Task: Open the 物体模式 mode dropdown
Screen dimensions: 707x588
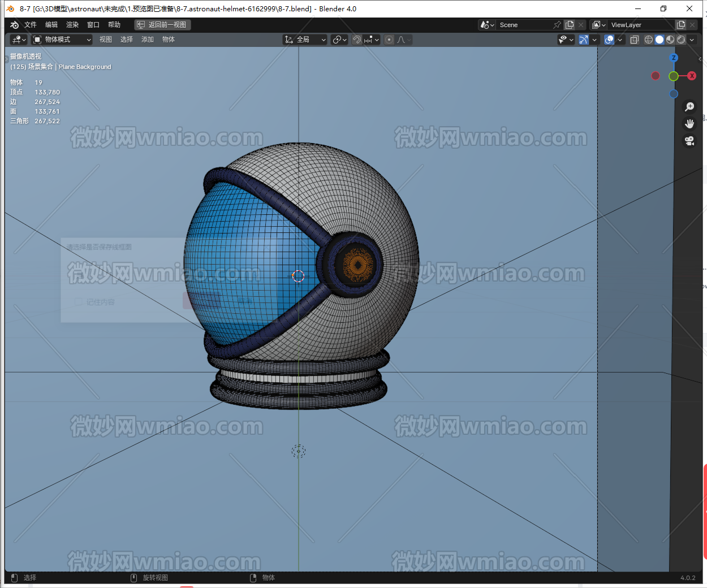Action: coord(62,40)
